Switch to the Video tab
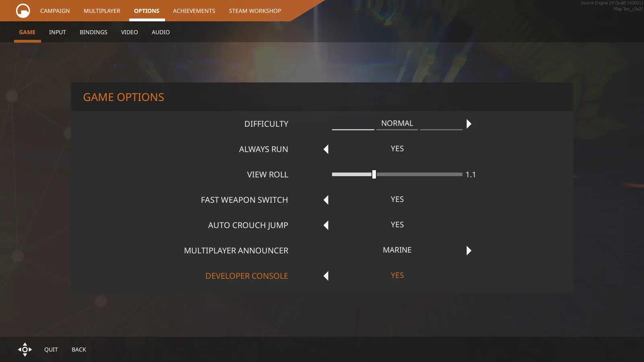This screenshot has width=644, height=362. coord(130,32)
